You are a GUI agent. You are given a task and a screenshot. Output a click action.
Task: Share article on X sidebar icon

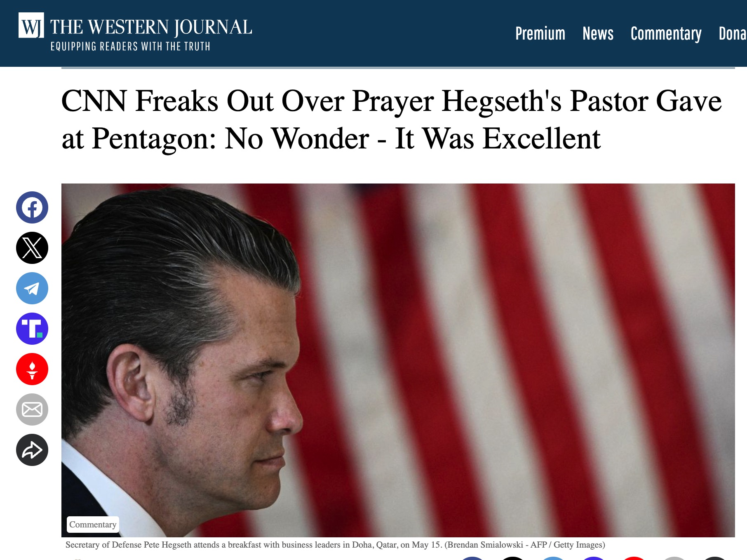(x=32, y=248)
